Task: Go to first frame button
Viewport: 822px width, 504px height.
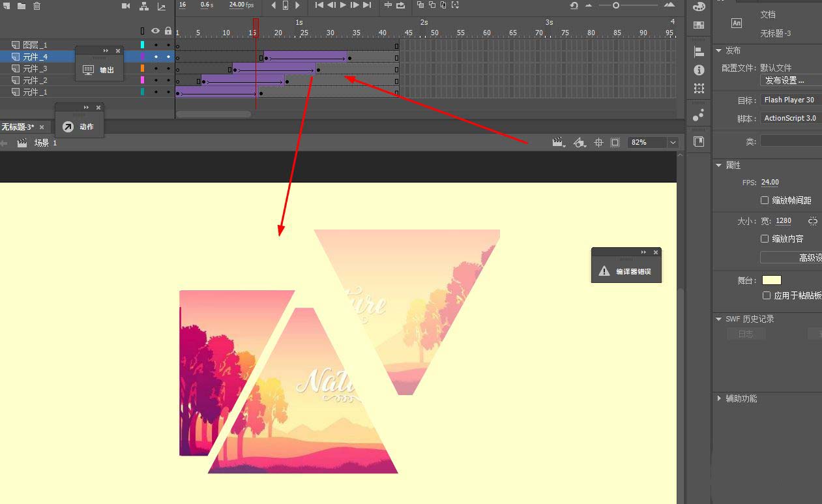Action: (319, 5)
